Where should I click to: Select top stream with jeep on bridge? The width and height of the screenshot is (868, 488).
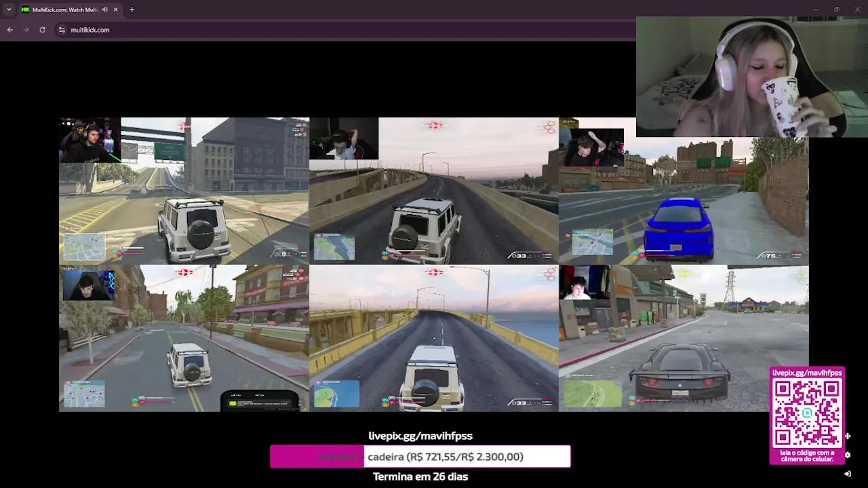coord(434,191)
